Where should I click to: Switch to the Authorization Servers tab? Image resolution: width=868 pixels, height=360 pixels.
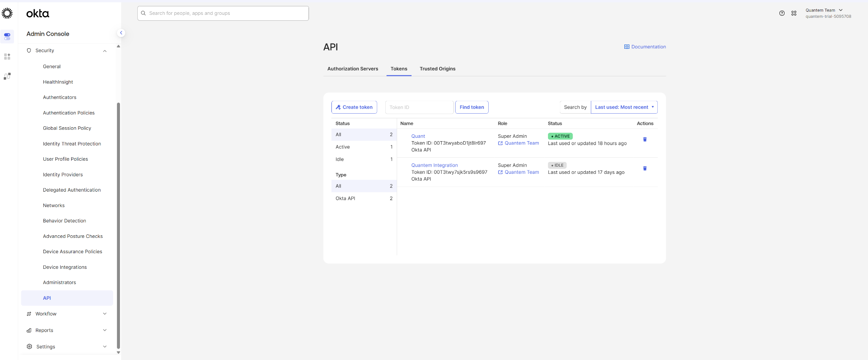tap(353, 69)
